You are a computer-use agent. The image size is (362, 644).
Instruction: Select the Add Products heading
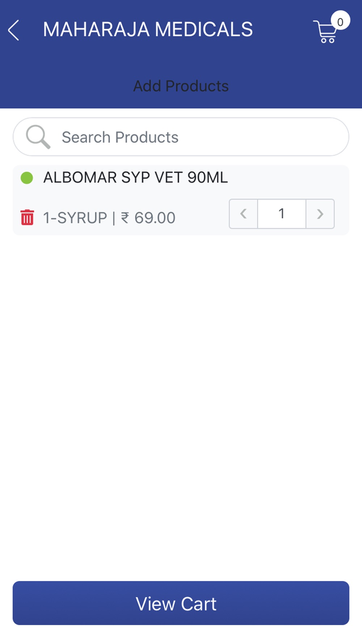tap(181, 86)
